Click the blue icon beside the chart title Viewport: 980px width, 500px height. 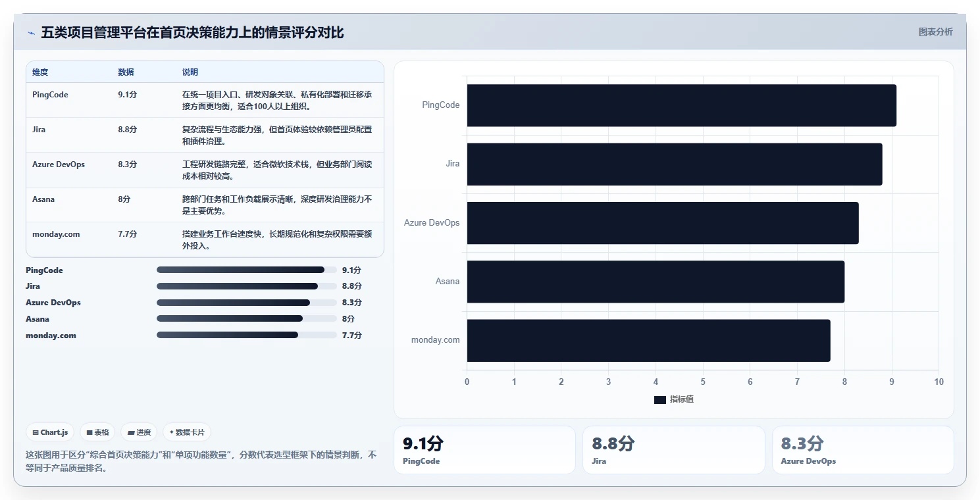coord(31,33)
